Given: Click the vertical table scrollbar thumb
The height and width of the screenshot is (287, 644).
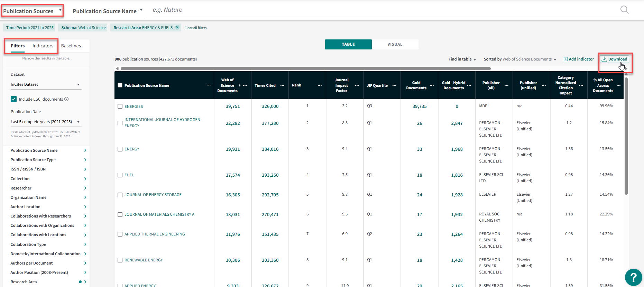Looking at the screenshot, I should point(626,136).
